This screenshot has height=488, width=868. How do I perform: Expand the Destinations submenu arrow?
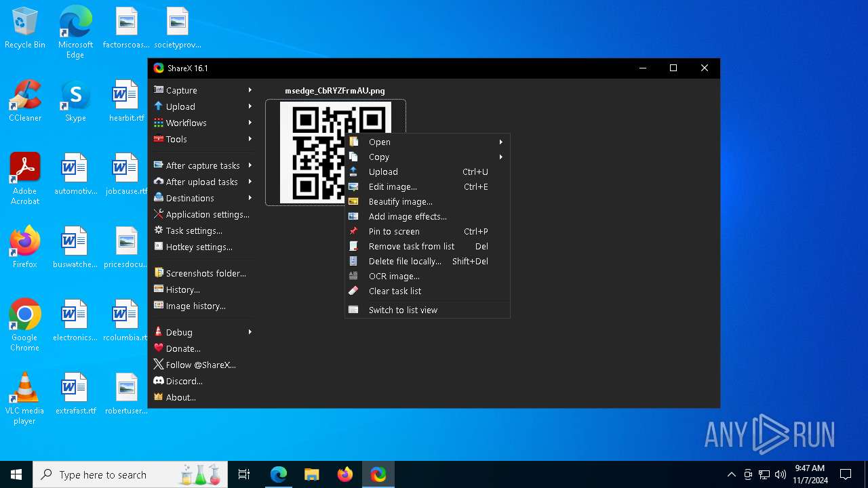(250, 198)
